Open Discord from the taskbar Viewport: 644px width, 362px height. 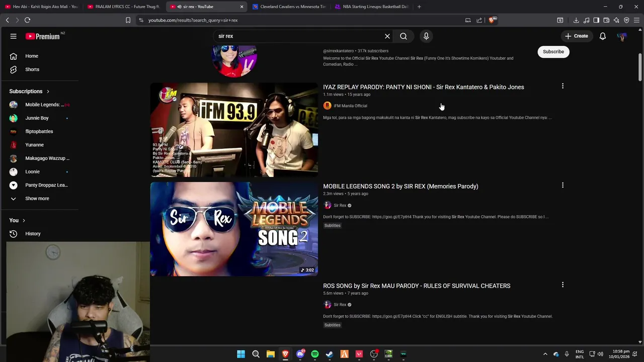point(300,354)
